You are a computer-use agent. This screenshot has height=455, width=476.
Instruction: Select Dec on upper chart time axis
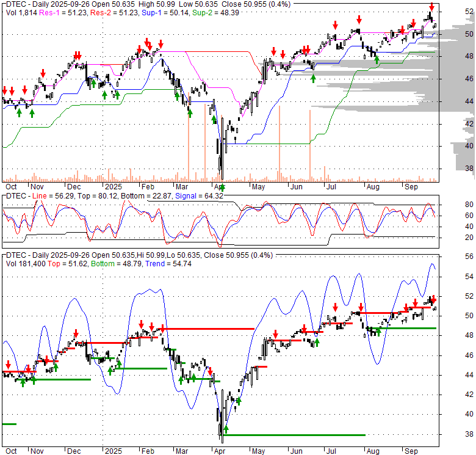click(x=74, y=187)
